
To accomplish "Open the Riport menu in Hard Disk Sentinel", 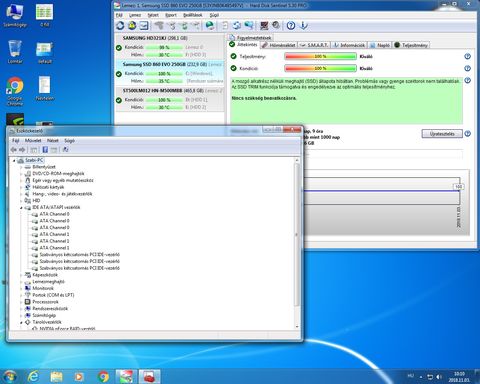I will pos(171,15).
